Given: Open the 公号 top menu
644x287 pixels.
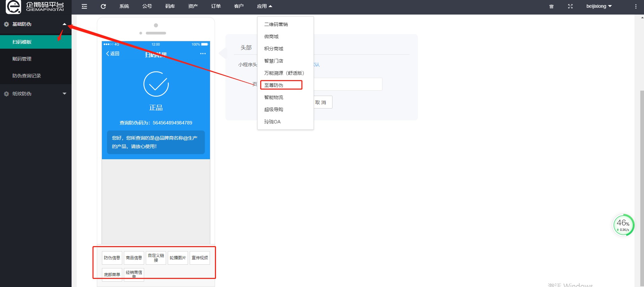Looking at the screenshot, I should point(147,6).
